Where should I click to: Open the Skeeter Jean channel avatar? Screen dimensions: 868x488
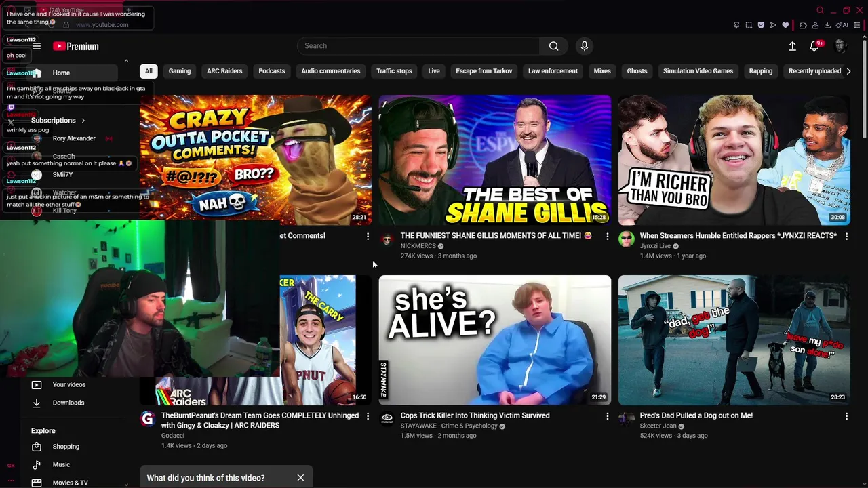tap(626, 419)
